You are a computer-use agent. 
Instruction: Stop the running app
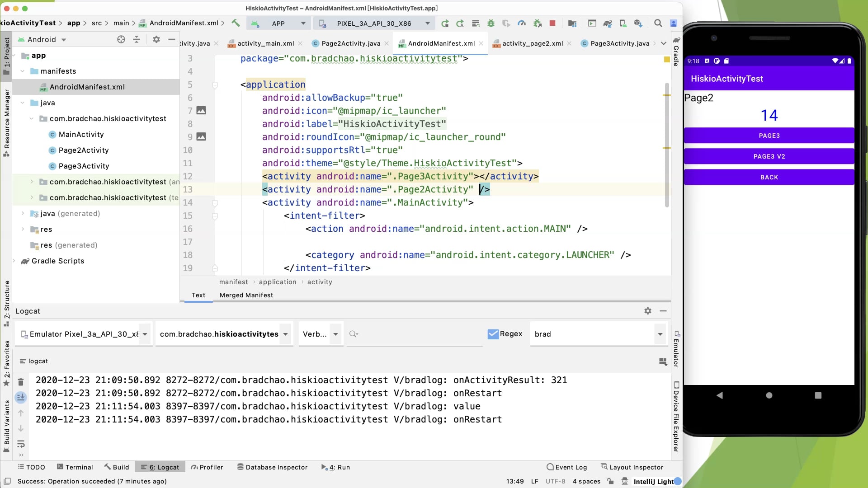coord(552,23)
